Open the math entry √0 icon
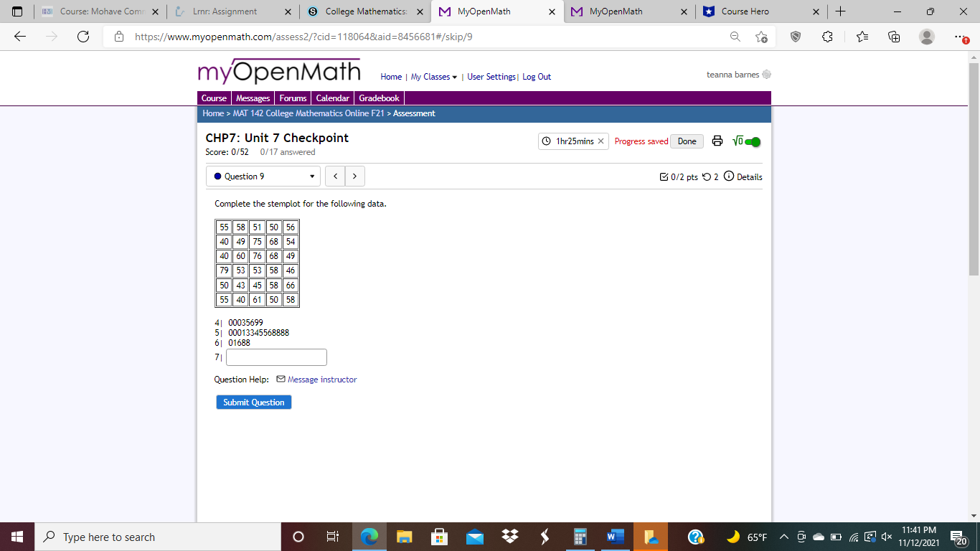This screenshot has height=551, width=980. [x=736, y=141]
